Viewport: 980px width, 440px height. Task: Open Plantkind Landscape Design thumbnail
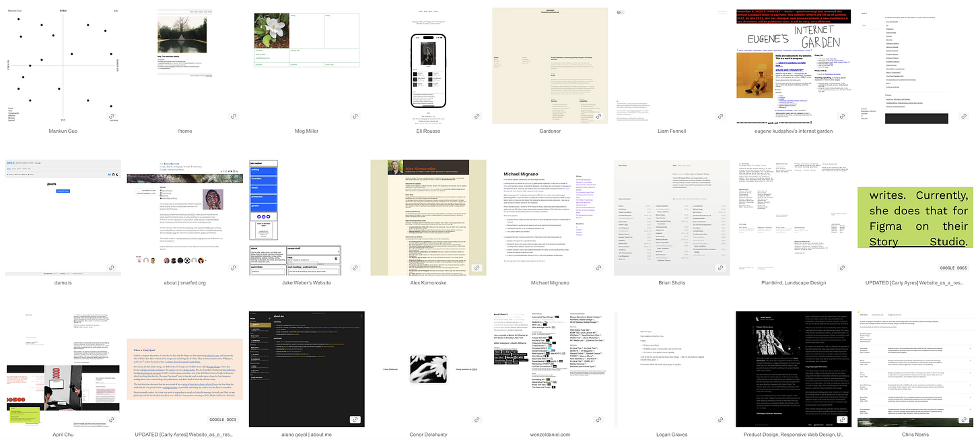(794, 217)
